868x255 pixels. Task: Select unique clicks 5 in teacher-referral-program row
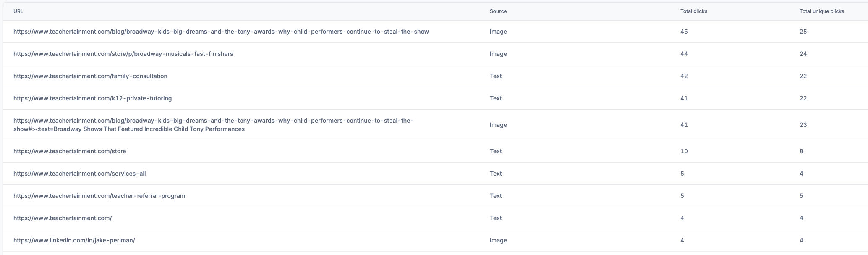pos(801,196)
